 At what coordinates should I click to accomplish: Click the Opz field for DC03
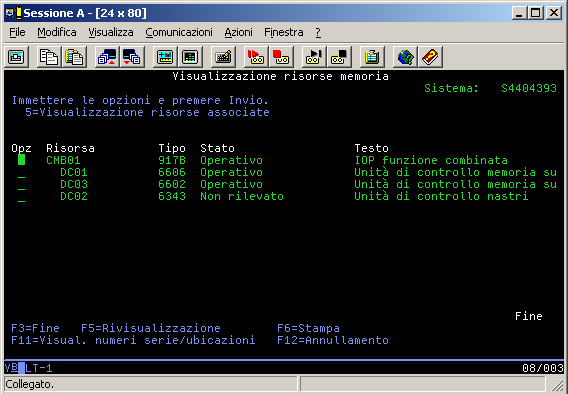pos(21,184)
